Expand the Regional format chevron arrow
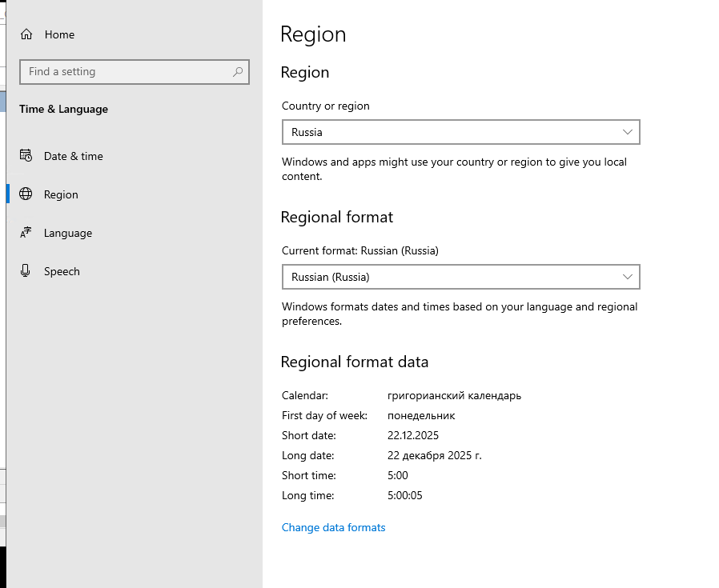Image resolution: width=719 pixels, height=588 pixels. pos(628,277)
